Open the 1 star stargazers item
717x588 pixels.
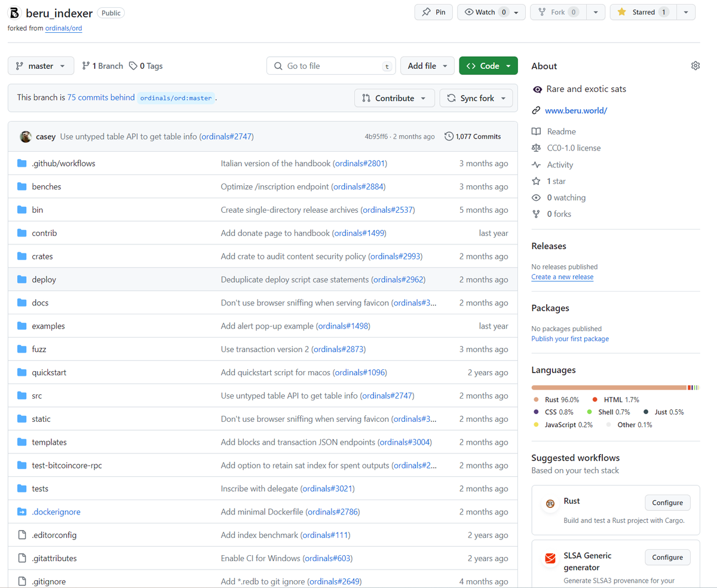click(549, 181)
